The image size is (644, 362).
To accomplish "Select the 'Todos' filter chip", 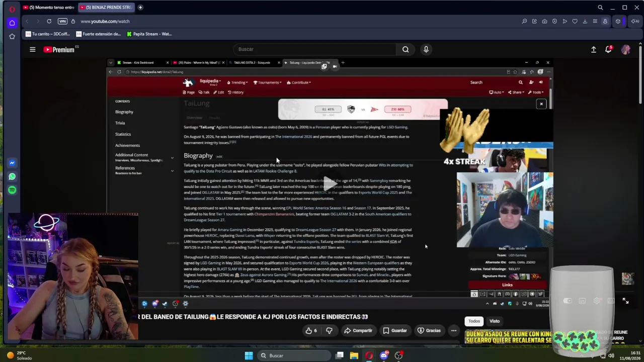I will tap(474, 321).
